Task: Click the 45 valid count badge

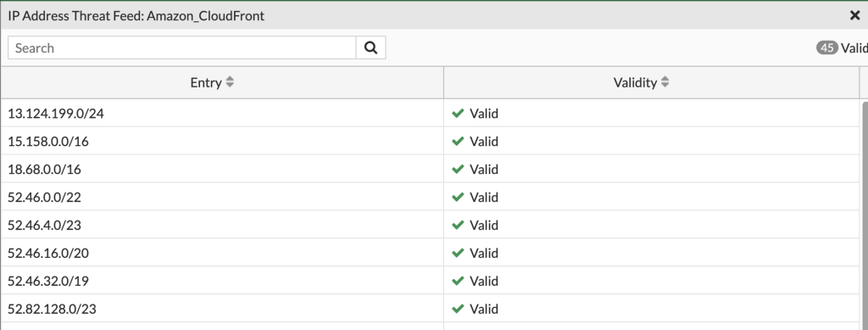Action: click(827, 48)
